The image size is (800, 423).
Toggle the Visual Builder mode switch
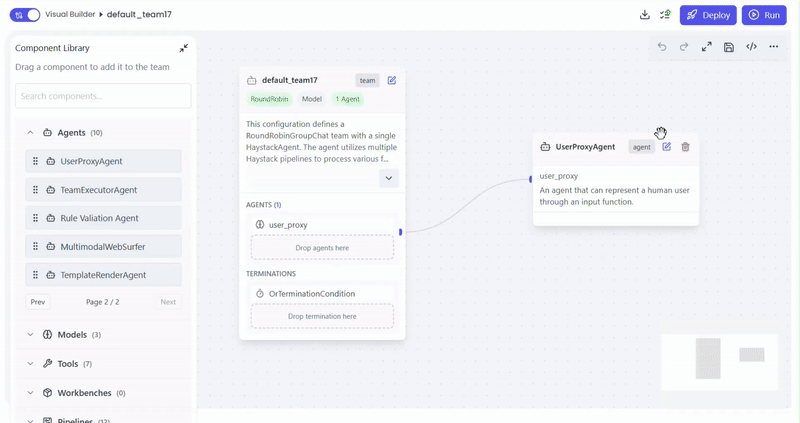[25, 15]
